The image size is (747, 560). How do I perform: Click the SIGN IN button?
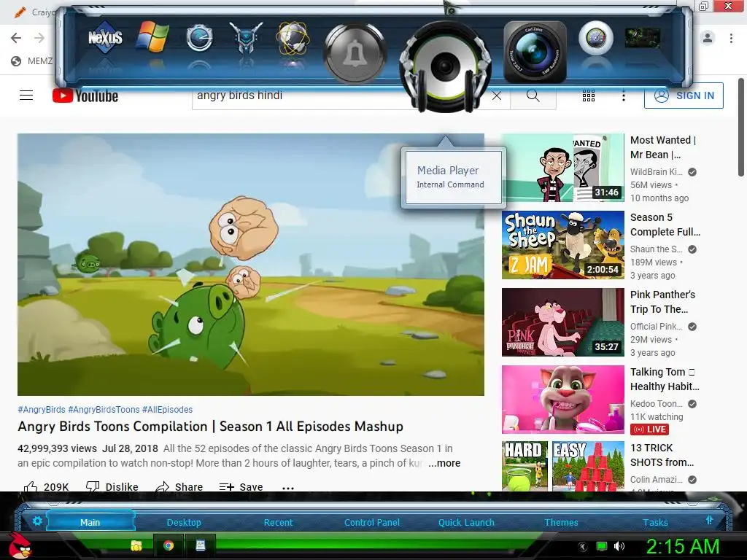(x=684, y=96)
